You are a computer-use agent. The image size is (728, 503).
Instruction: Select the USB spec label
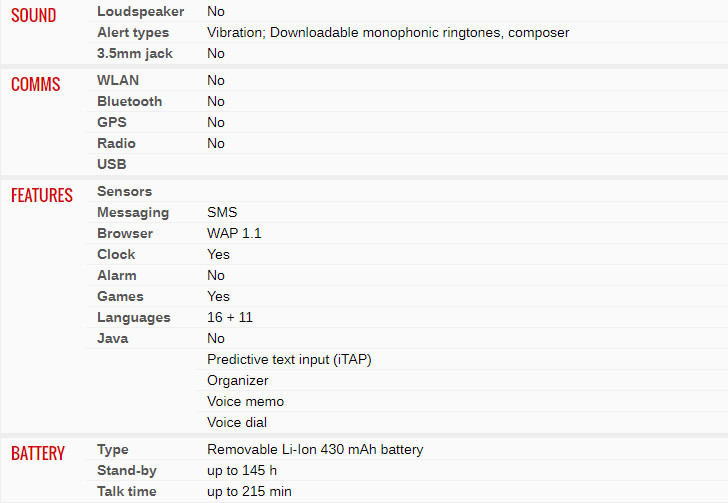pos(111,164)
